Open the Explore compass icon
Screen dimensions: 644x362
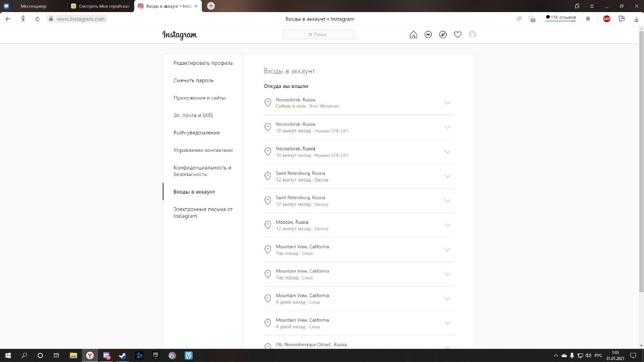coord(443,35)
